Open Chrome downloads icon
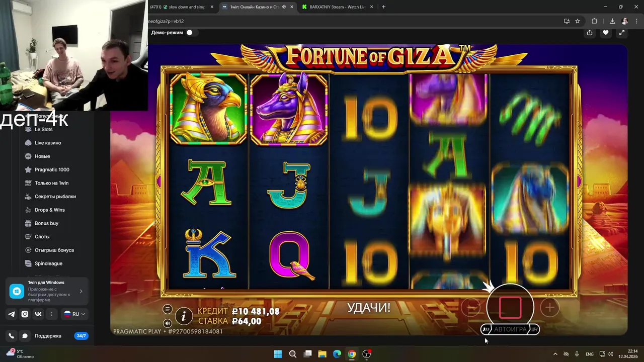The image size is (644, 362). (612, 21)
